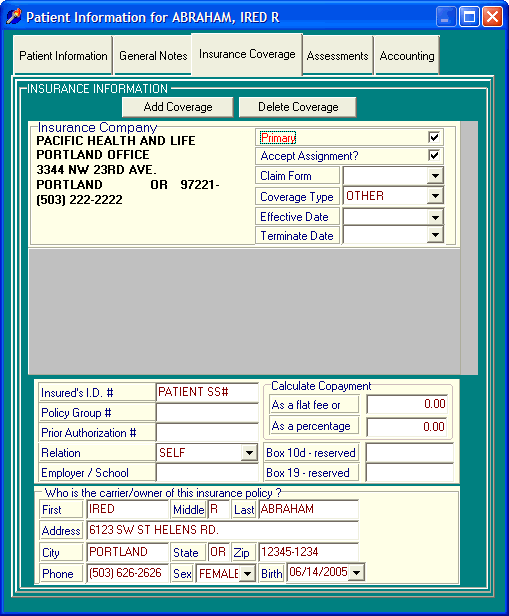Expand the Relation dropdown showing SELF
The width and height of the screenshot is (509, 616).
(249, 453)
